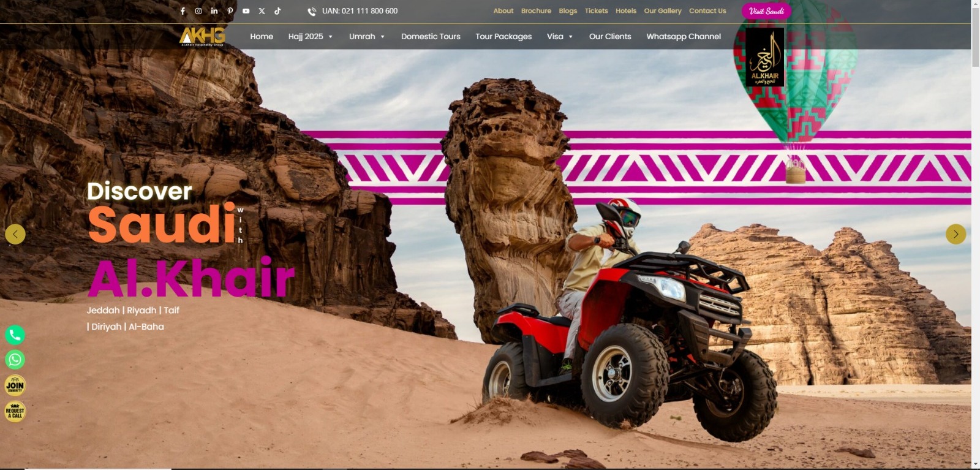Advance to next slide with right arrow
Image resolution: width=980 pixels, height=470 pixels.
tap(956, 234)
